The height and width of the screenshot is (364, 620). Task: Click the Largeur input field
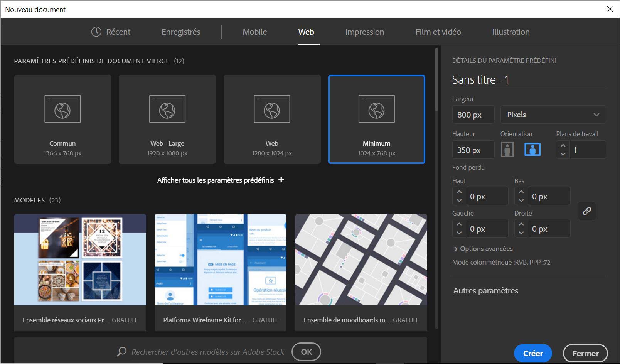[473, 115]
